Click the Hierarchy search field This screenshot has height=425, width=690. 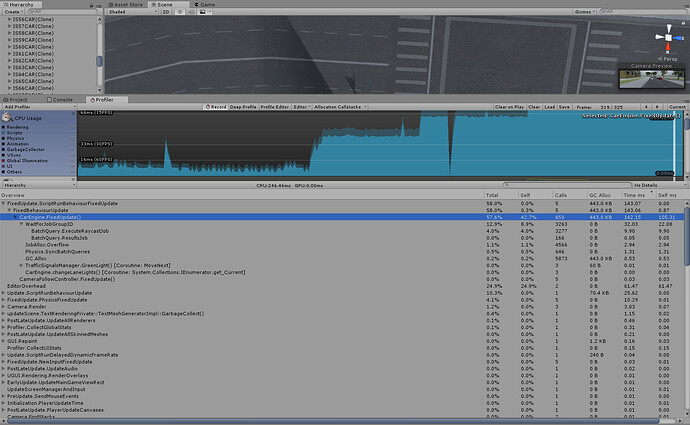[x=62, y=12]
